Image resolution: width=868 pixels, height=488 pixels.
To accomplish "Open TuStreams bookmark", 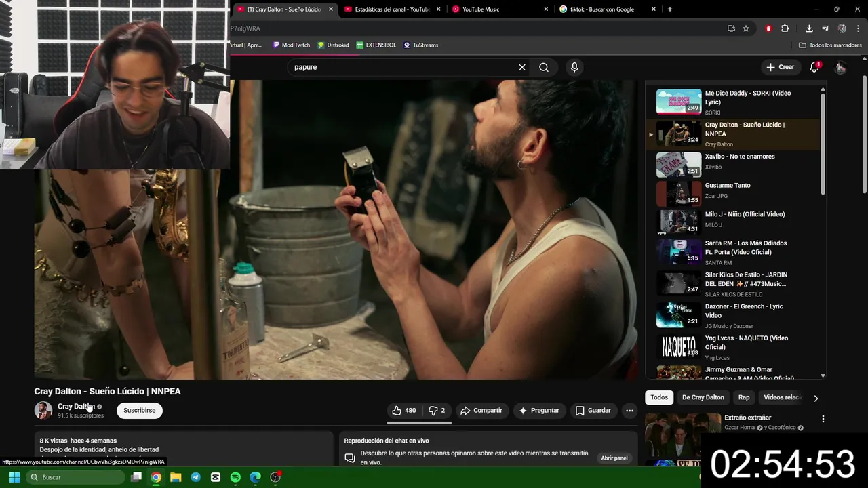I will 420,45.
